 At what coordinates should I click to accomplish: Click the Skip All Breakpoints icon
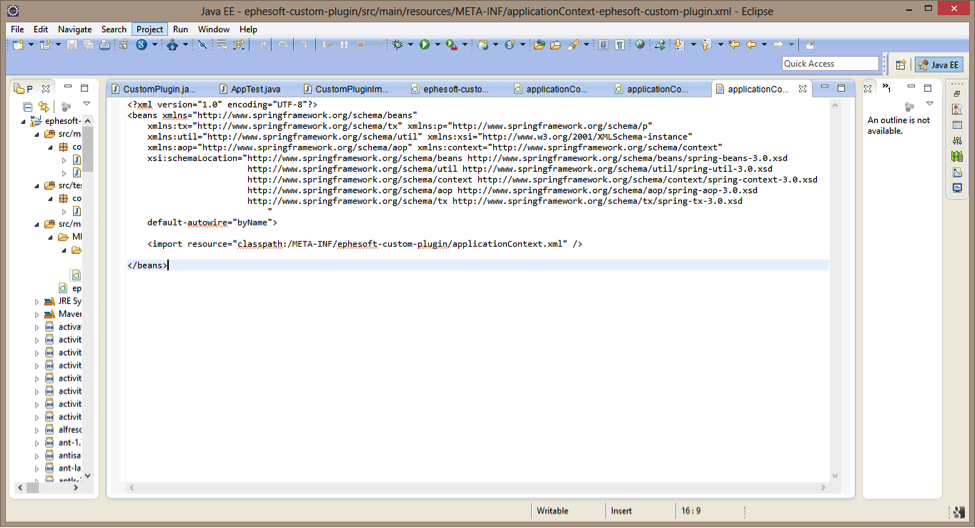202,45
